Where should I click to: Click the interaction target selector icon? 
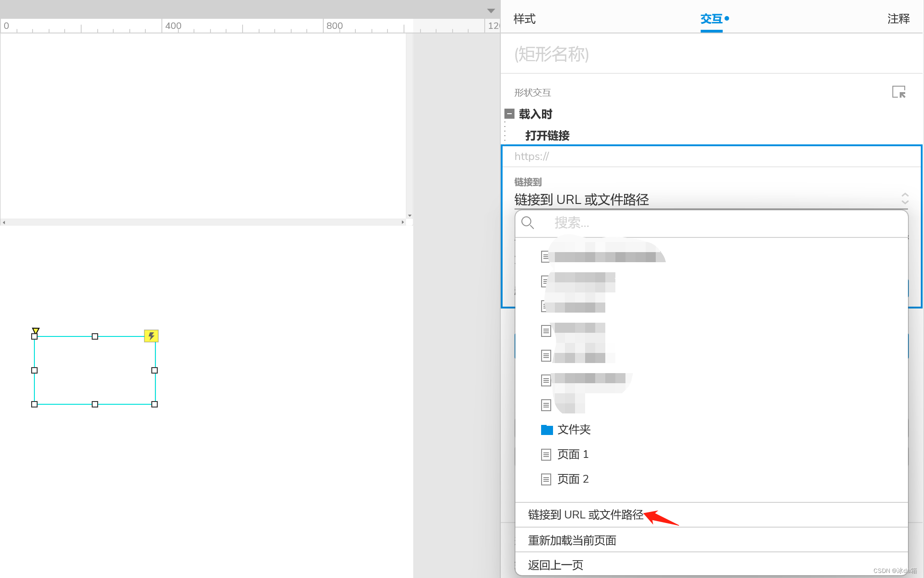click(x=898, y=92)
